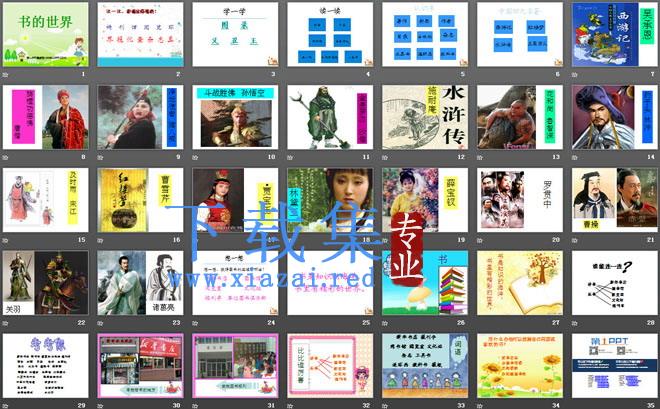Select slide 13 with tattooed bald man
660x409 pixels.
[x=520, y=117]
